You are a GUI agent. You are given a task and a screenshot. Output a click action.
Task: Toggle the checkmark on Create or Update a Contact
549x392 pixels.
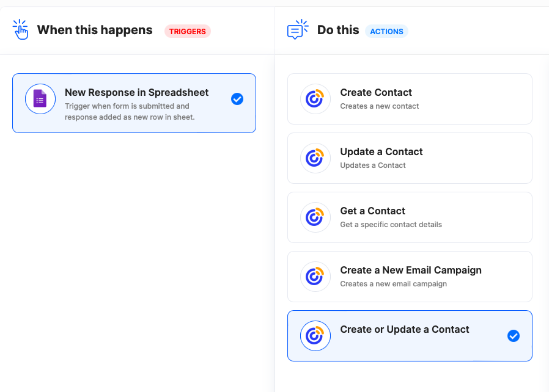pos(514,336)
